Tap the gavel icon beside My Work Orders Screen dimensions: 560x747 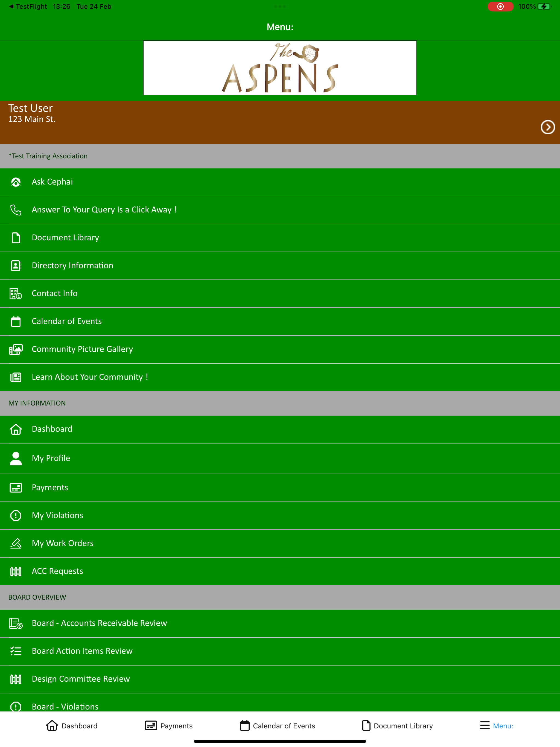[x=16, y=543]
